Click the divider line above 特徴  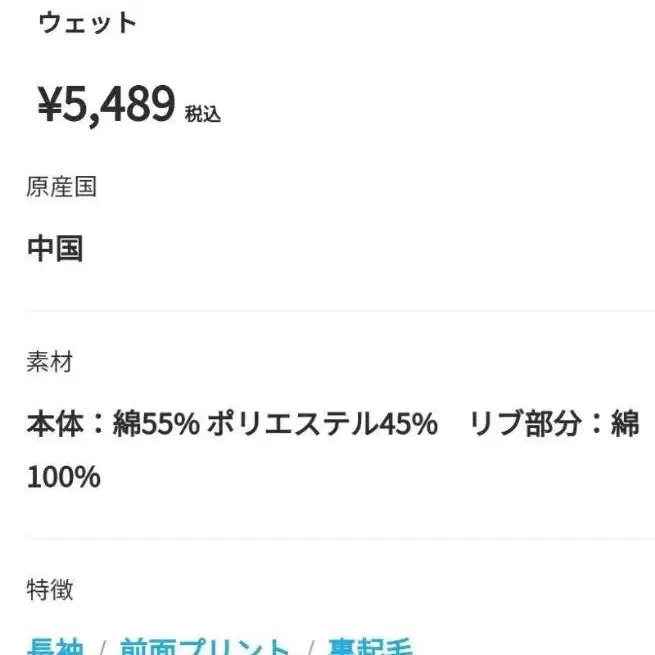340,539
